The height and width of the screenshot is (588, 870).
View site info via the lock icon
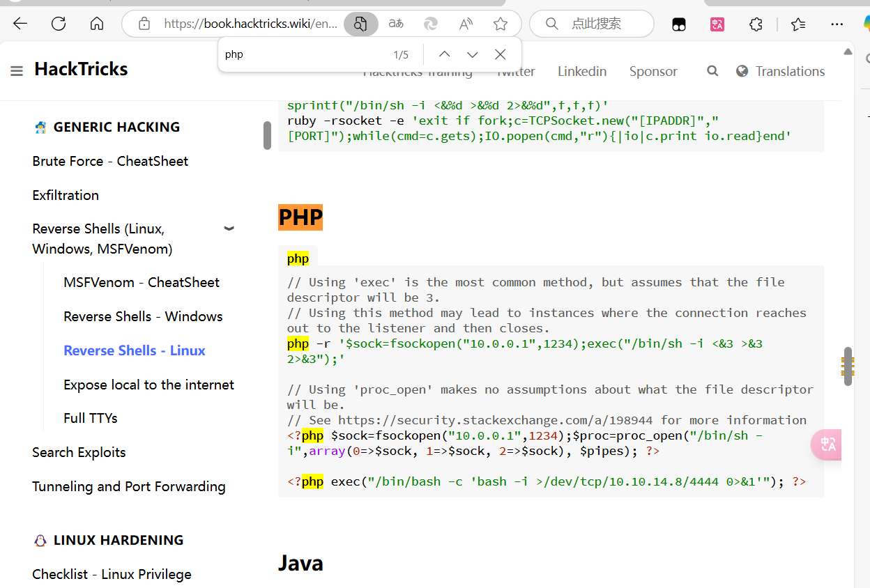[x=144, y=24]
